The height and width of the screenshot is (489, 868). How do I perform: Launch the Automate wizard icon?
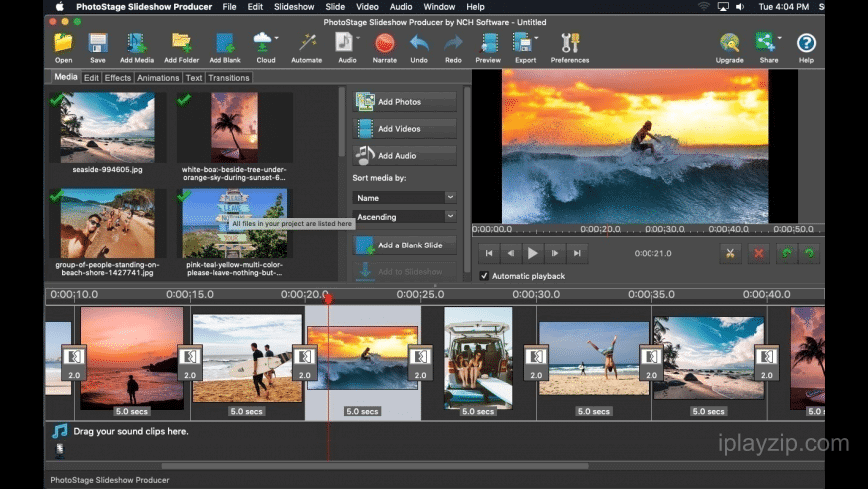pos(306,48)
